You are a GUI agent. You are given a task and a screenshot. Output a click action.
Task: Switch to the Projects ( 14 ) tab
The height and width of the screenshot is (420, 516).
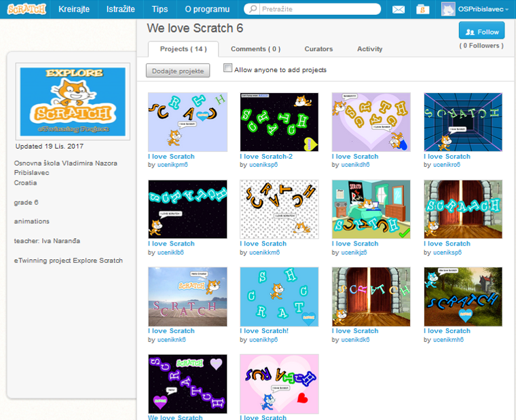(x=183, y=49)
